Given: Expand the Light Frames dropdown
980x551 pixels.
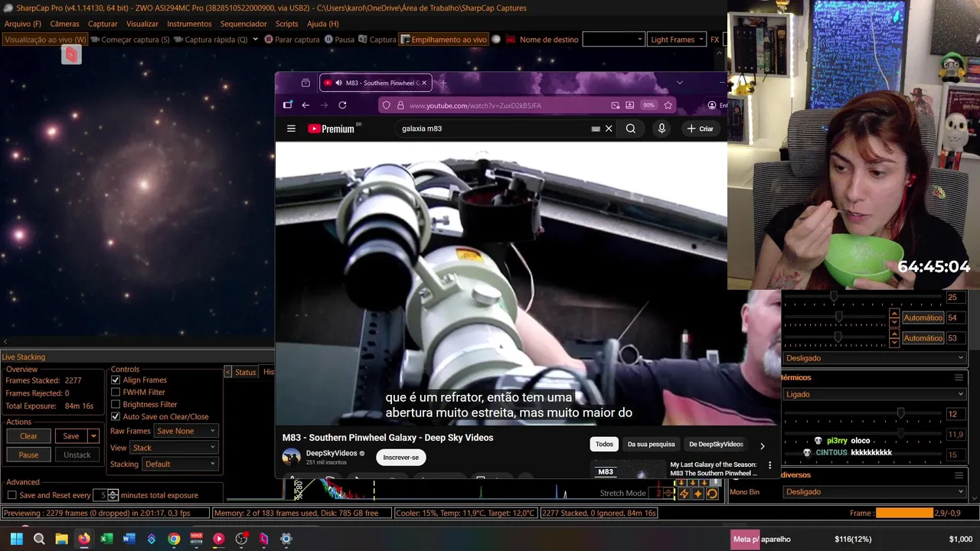Looking at the screenshot, I should tap(677, 39).
